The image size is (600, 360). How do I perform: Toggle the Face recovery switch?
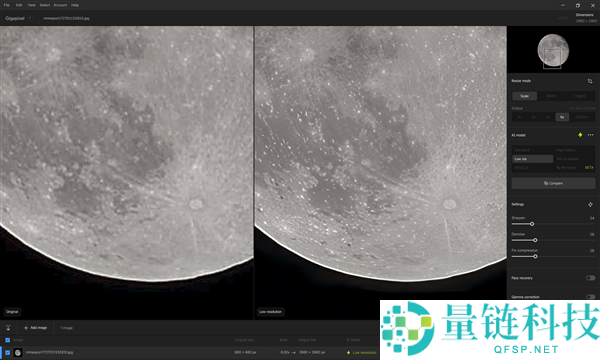pos(590,278)
